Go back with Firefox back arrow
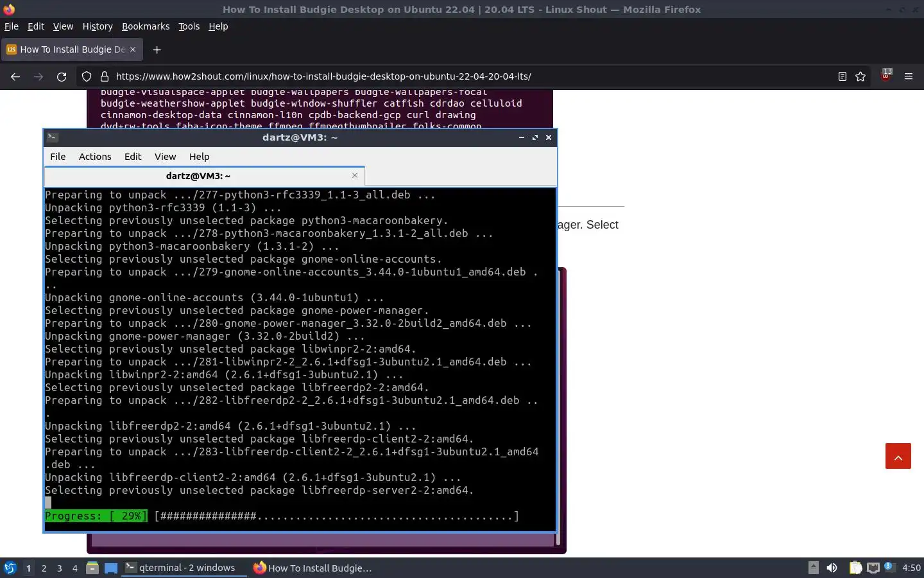 click(x=15, y=76)
